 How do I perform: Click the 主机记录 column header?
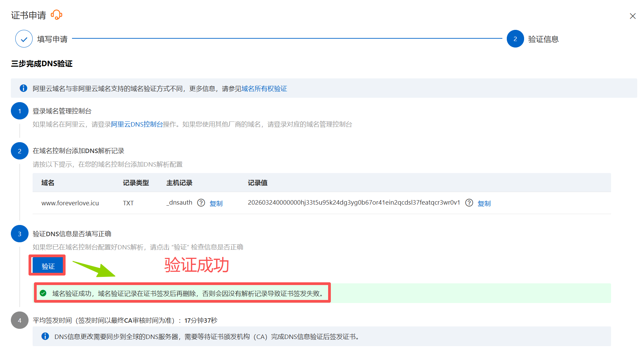point(179,183)
